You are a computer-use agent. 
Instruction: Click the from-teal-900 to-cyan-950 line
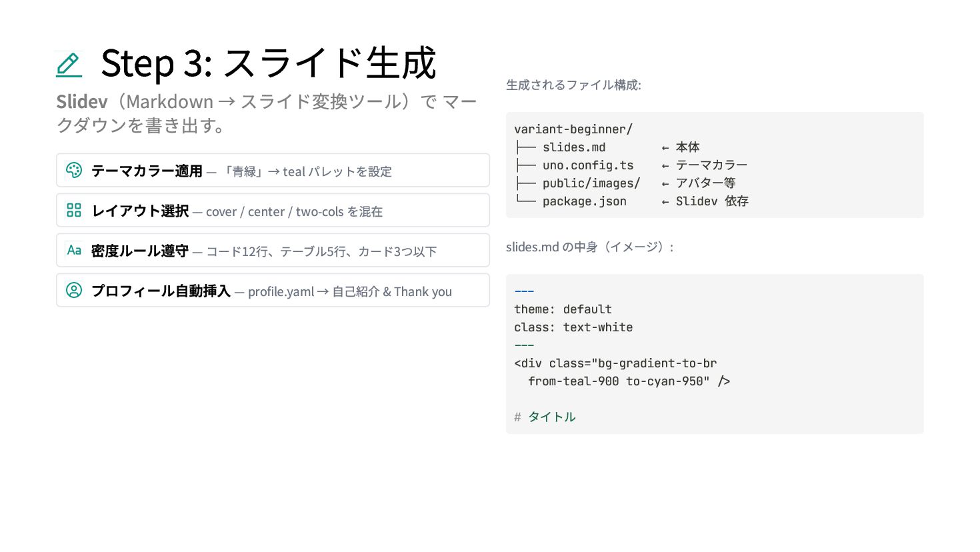(x=629, y=381)
